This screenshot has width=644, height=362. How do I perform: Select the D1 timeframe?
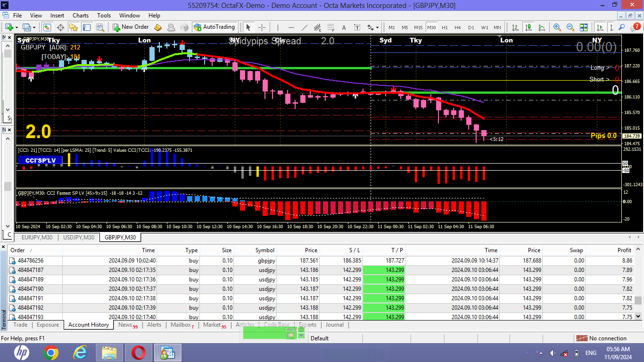471,27
